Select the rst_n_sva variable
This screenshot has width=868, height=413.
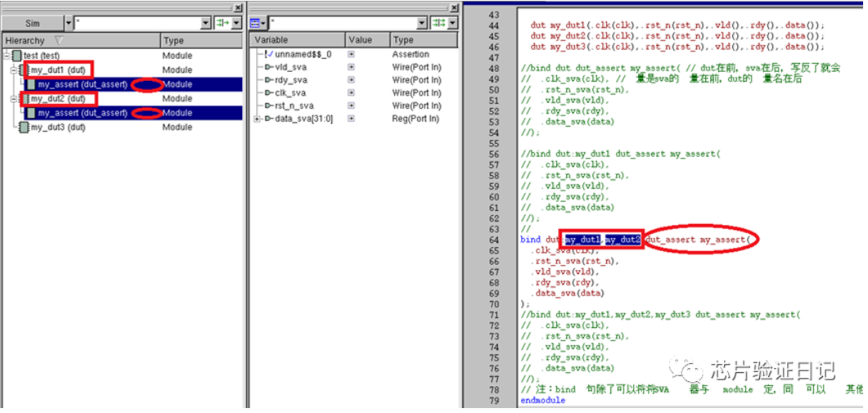click(294, 105)
